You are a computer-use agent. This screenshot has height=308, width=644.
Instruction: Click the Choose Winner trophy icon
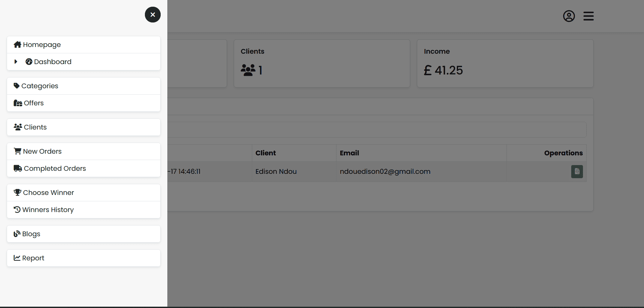pos(17,193)
